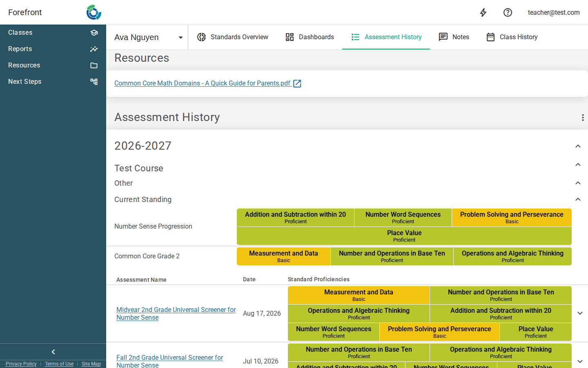Click the Current Standing Place Value Proficient tile
The height and width of the screenshot is (368, 588).
coord(404,236)
